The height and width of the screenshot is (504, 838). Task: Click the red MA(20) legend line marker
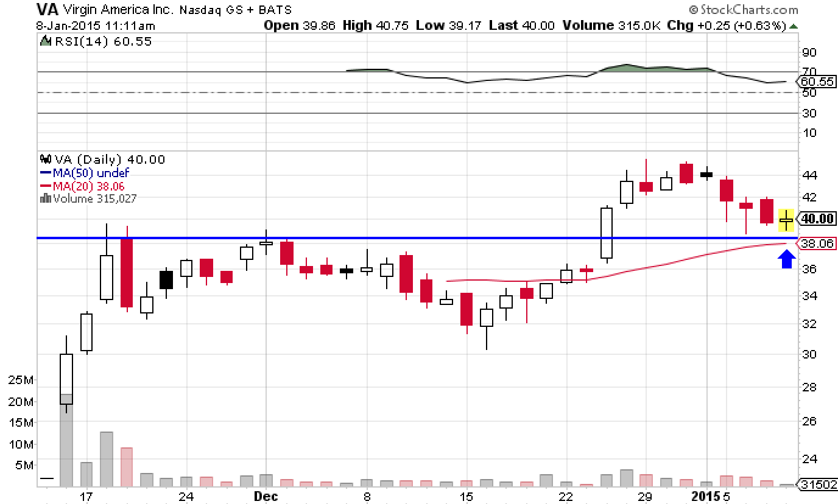click(44, 186)
